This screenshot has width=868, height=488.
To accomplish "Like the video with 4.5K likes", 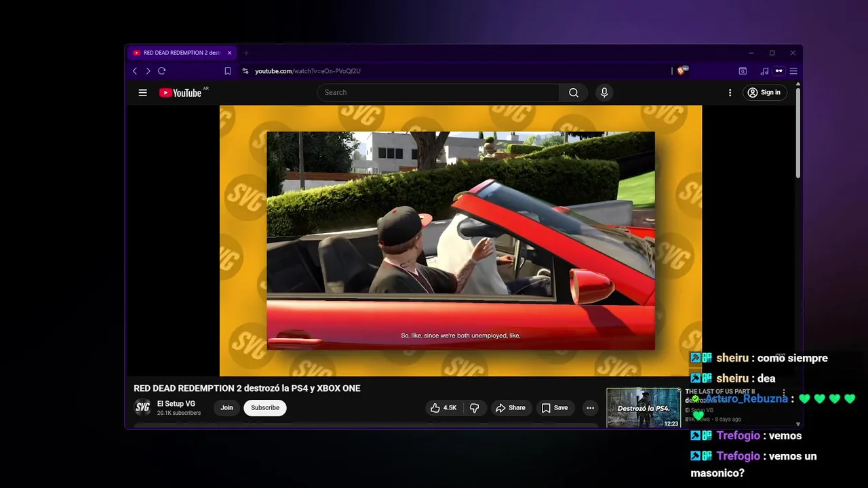I will pyautogui.click(x=443, y=408).
